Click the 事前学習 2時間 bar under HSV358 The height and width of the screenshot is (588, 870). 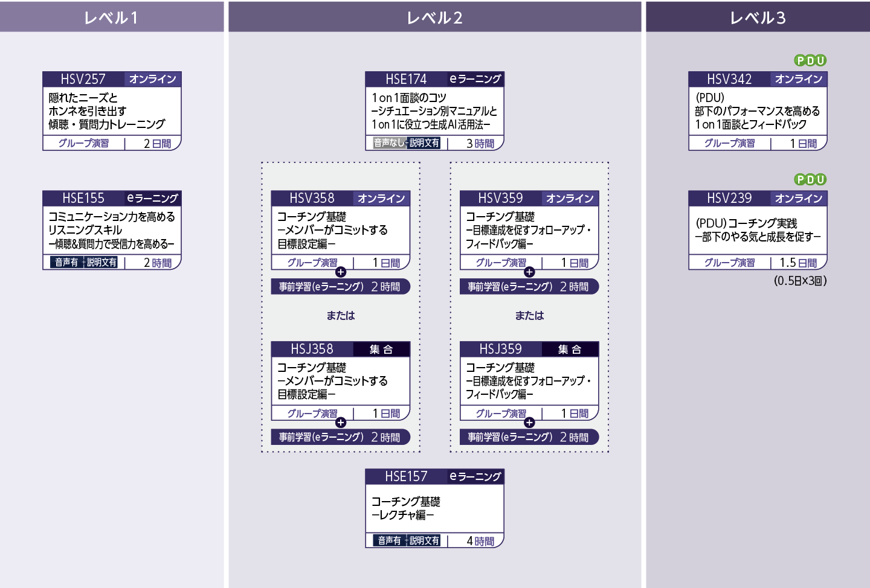point(341,286)
